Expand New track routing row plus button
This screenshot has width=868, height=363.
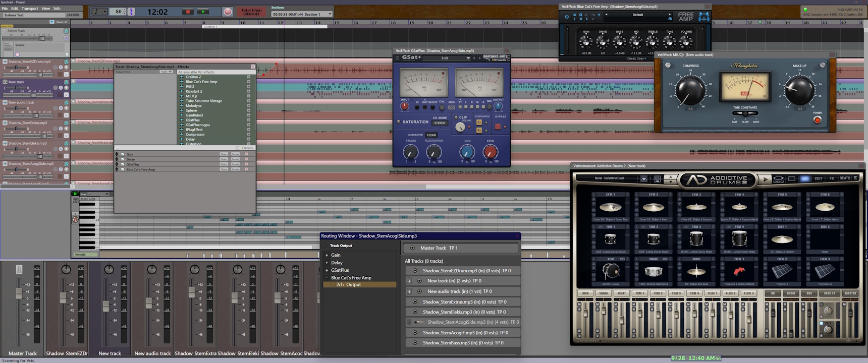(409, 281)
